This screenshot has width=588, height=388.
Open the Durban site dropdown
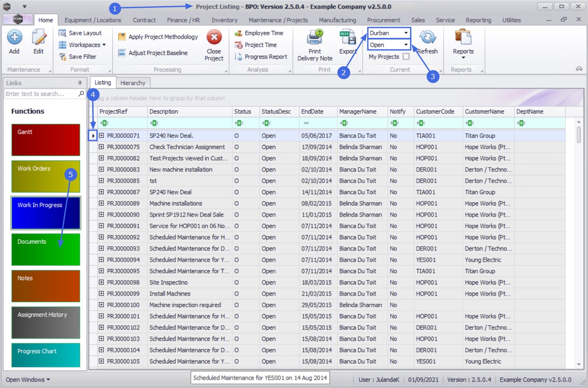(x=406, y=33)
